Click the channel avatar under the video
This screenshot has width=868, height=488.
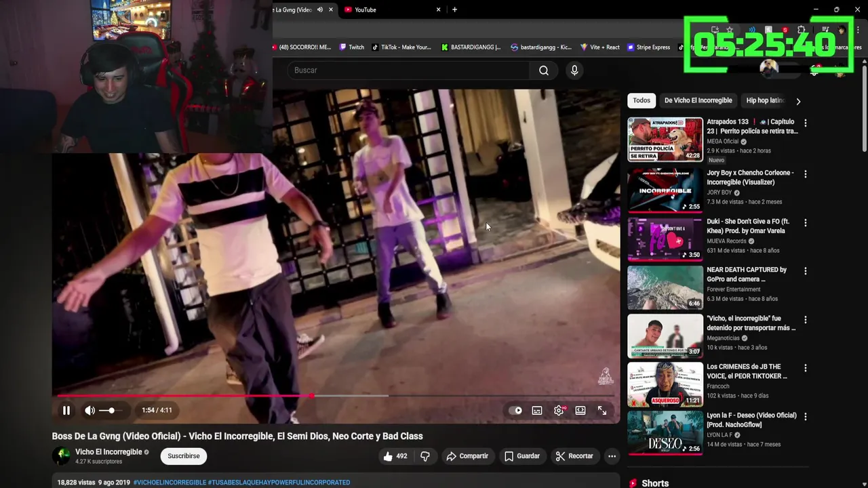pyautogui.click(x=61, y=456)
